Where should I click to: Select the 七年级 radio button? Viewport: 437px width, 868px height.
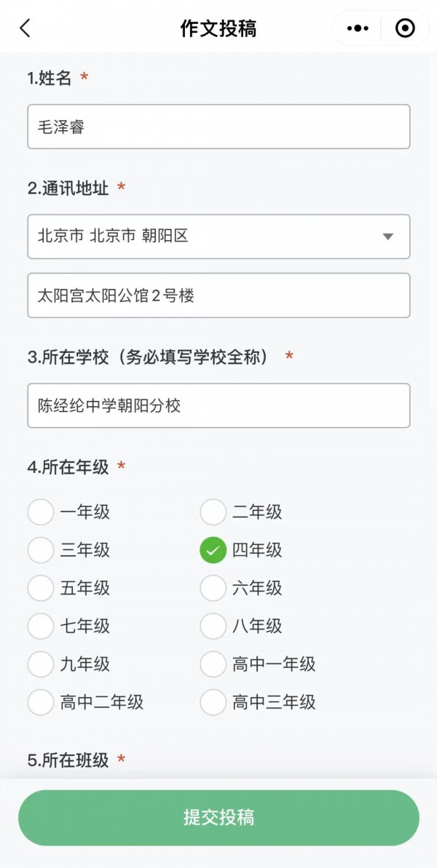(41, 626)
